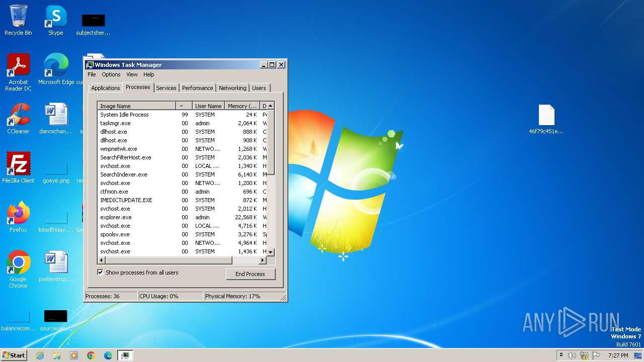Screen dimensions: 644x362
Task: Sort by User Name column header
Action: click(209, 106)
